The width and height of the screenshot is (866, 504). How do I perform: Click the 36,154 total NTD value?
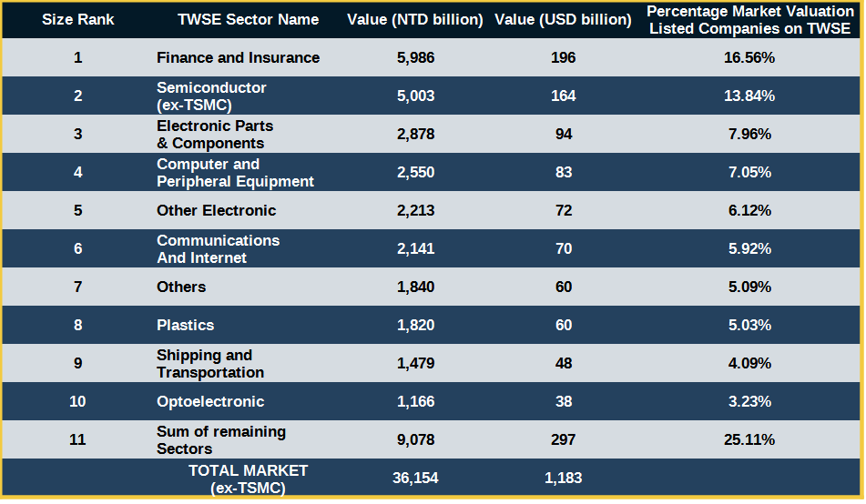[x=415, y=478]
